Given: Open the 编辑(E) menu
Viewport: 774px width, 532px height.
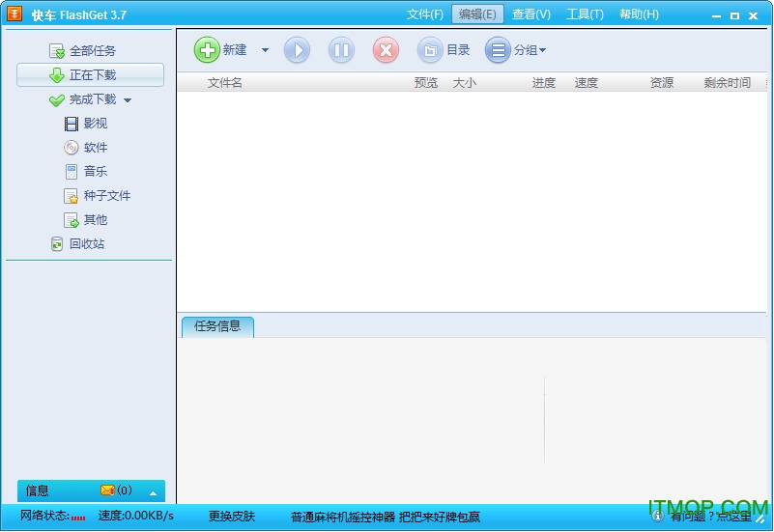Looking at the screenshot, I should [477, 14].
